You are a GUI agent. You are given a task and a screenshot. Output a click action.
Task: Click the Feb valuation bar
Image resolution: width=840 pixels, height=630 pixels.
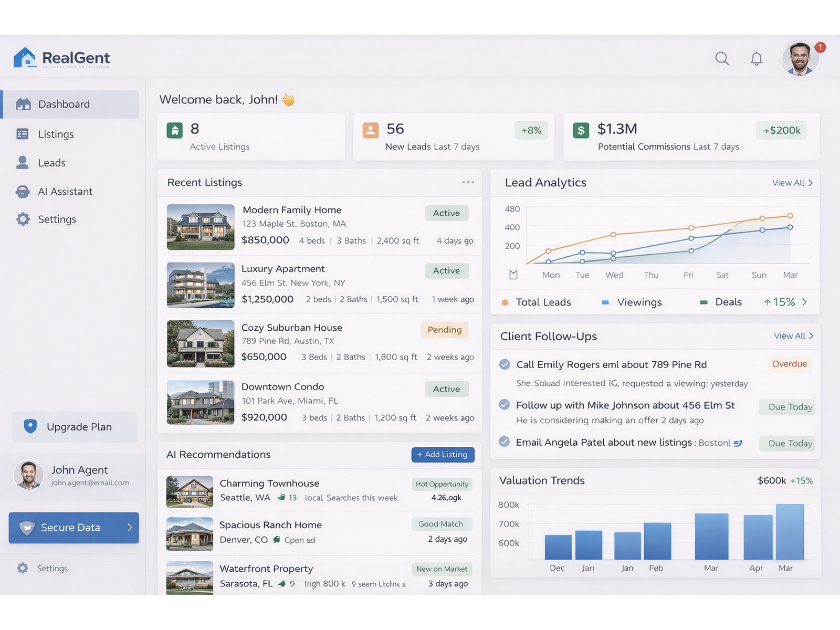click(x=657, y=541)
